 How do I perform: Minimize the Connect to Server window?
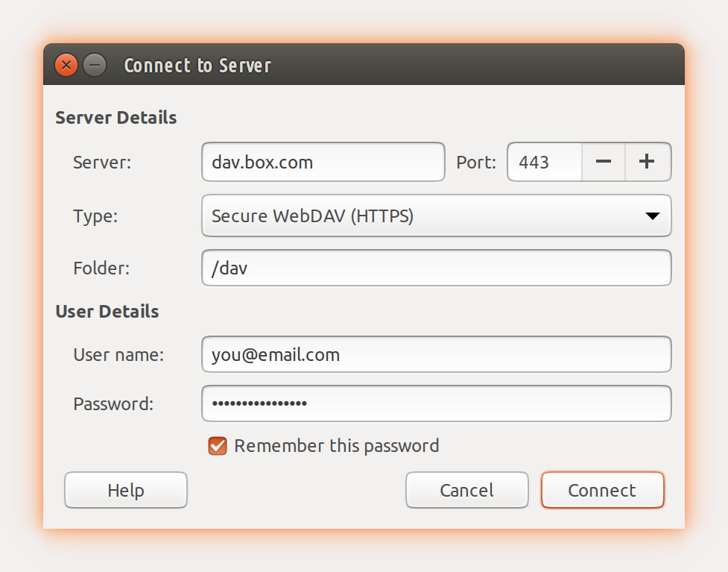tap(95, 65)
